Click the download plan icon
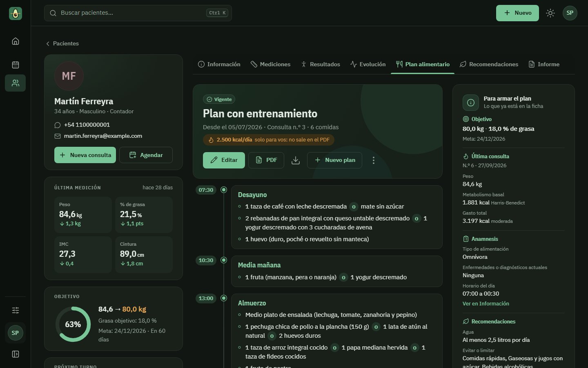 [296, 160]
